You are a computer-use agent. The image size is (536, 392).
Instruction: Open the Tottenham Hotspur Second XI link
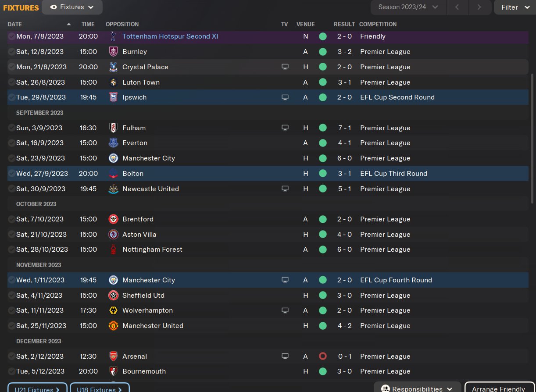(170, 36)
